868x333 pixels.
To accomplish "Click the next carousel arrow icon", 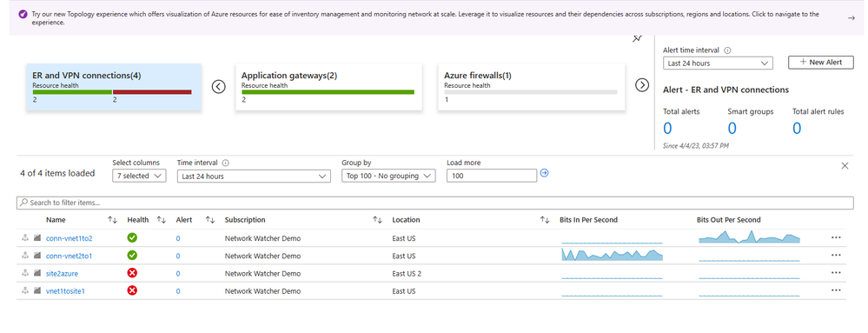I will [641, 85].
